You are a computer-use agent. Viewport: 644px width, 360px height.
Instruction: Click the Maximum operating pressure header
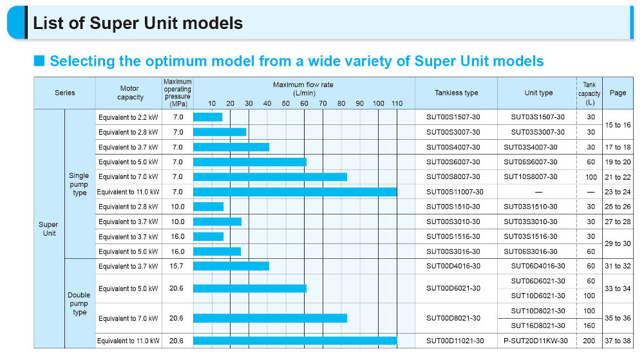(x=178, y=93)
